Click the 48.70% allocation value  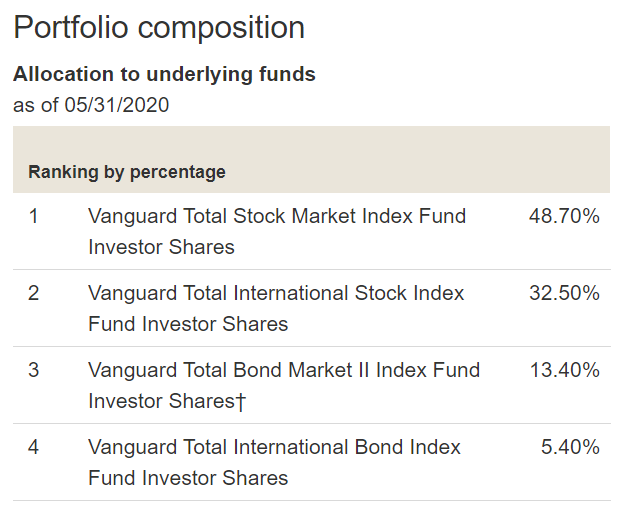564,216
